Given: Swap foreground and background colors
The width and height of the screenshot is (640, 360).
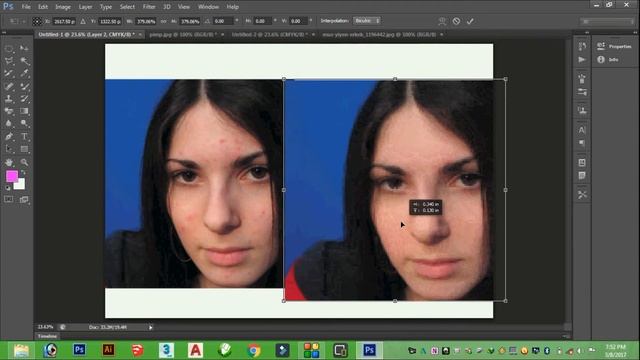Looking at the screenshot, I should [24, 173].
